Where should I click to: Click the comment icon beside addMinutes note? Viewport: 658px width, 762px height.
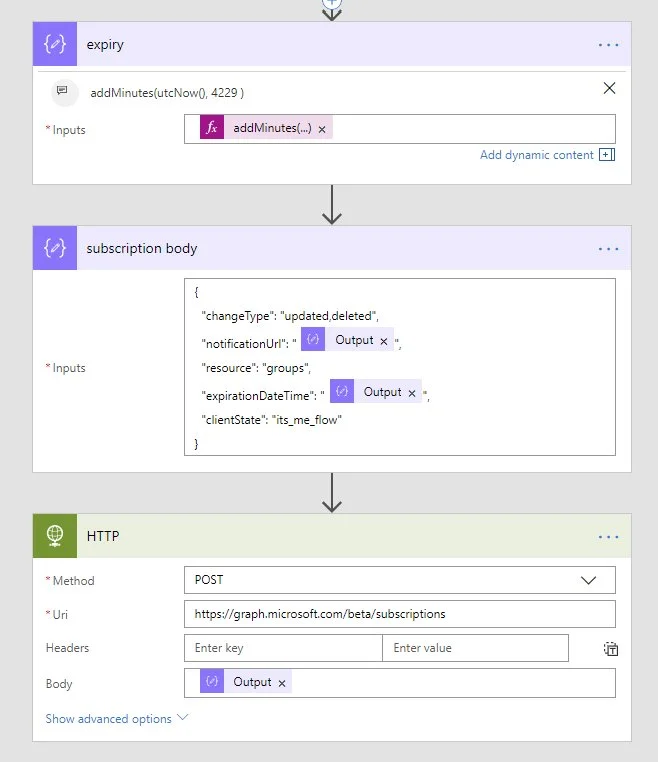(x=63, y=91)
